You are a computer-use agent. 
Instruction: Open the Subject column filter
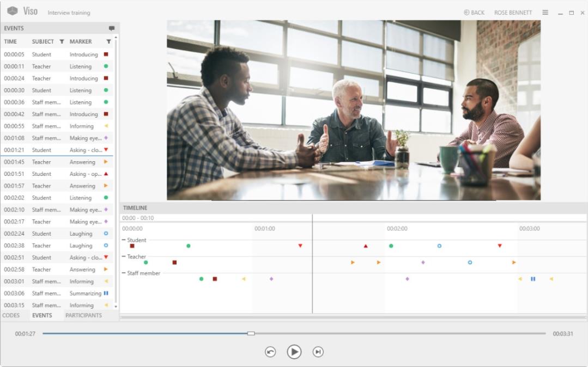click(62, 41)
